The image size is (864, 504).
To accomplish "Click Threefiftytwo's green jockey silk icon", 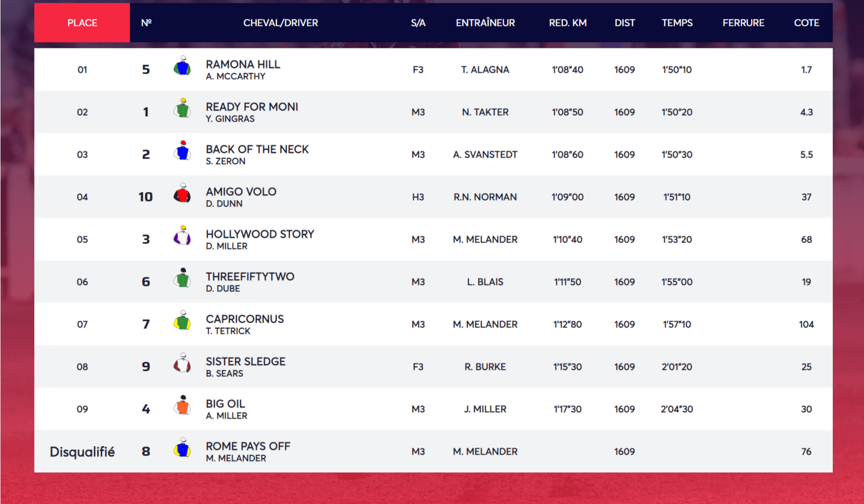I will (x=182, y=278).
